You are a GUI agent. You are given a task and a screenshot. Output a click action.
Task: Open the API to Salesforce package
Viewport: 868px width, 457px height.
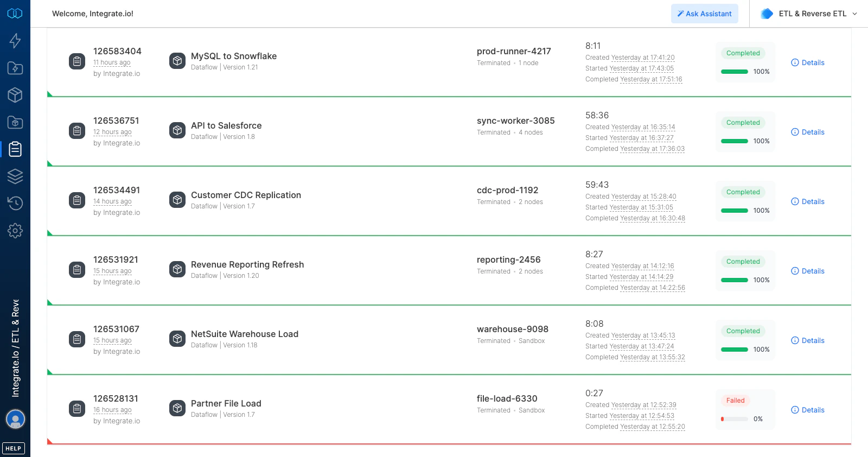pos(226,125)
